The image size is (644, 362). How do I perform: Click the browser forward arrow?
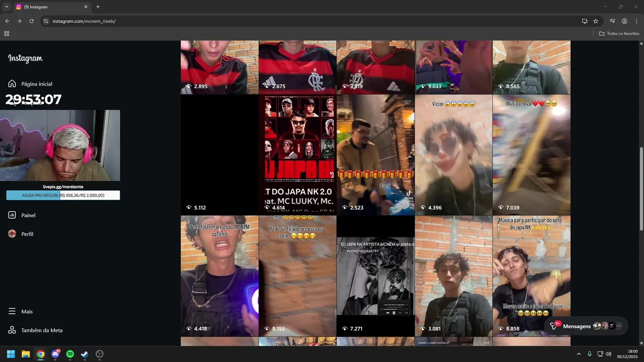pyautogui.click(x=19, y=21)
